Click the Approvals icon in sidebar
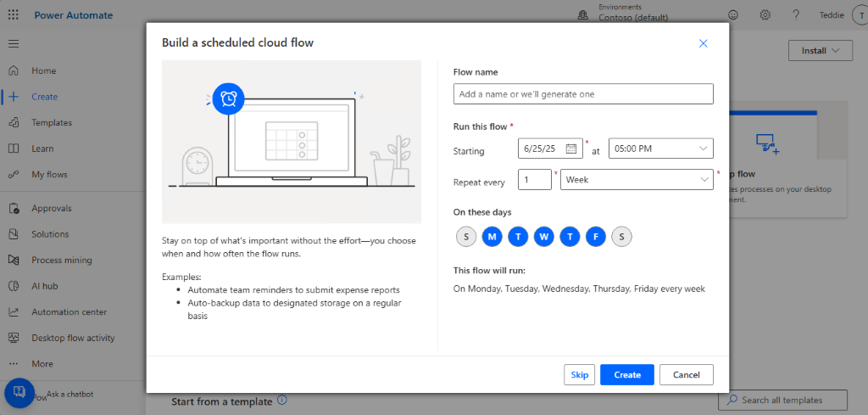 click(14, 208)
